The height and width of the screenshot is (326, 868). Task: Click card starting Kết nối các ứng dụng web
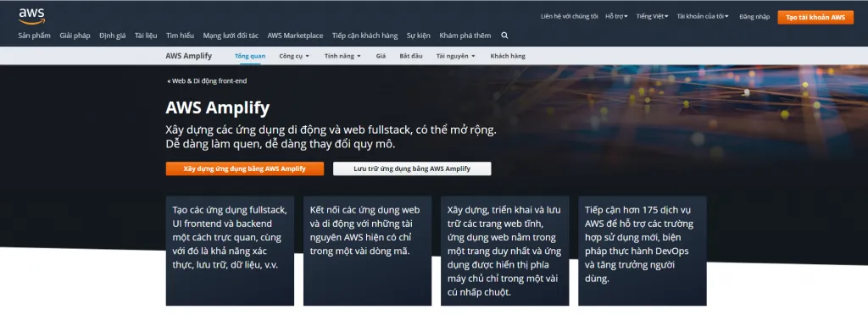click(367, 251)
